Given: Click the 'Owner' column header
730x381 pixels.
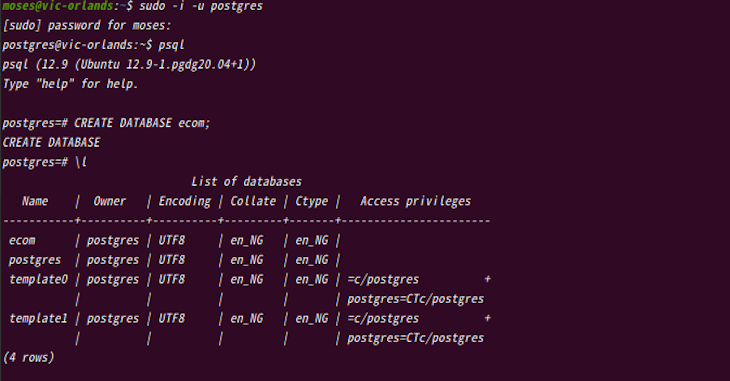Looking at the screenshot, I should pos(109,201).
